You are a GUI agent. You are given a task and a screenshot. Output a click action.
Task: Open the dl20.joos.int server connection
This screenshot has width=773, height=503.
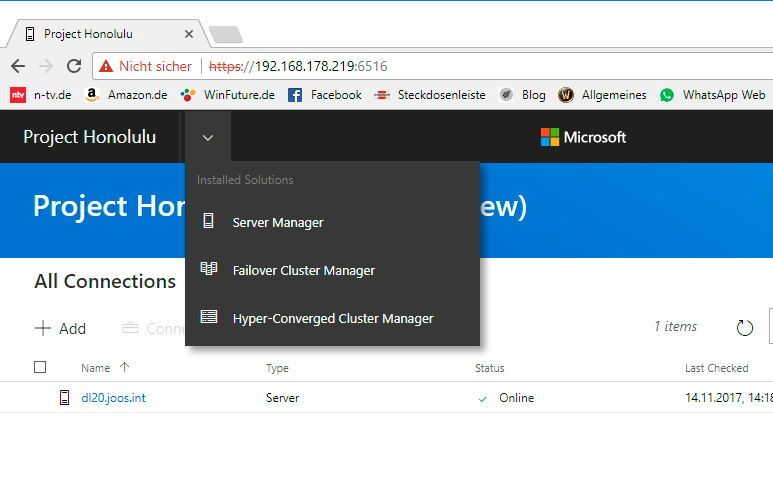point(113,397)
